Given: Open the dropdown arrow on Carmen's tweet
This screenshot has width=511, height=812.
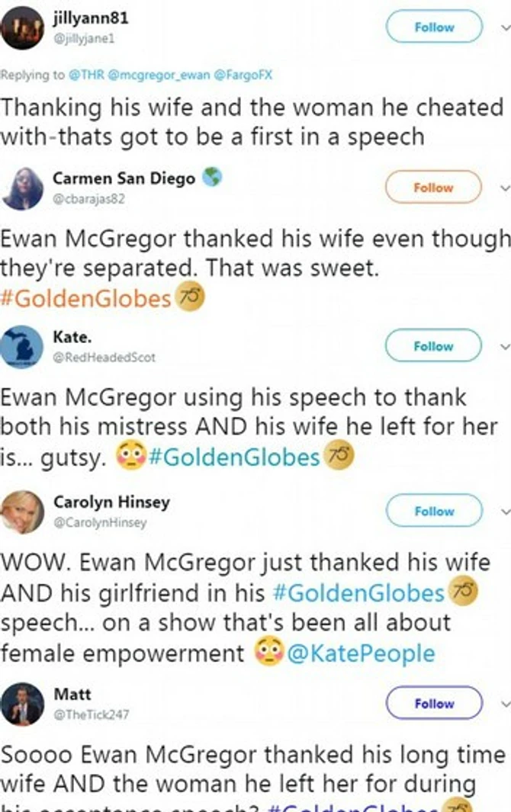Looking at the screenshot, I should pos(506,188).
